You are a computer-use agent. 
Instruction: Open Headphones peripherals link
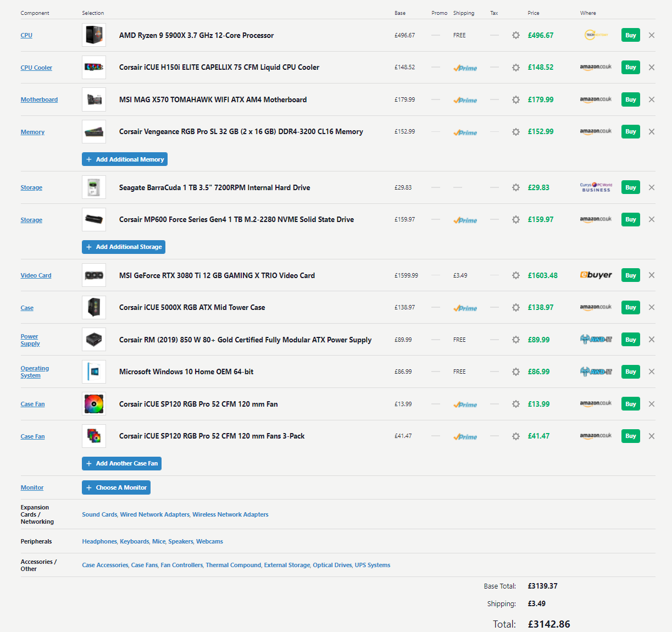point(99,541)
